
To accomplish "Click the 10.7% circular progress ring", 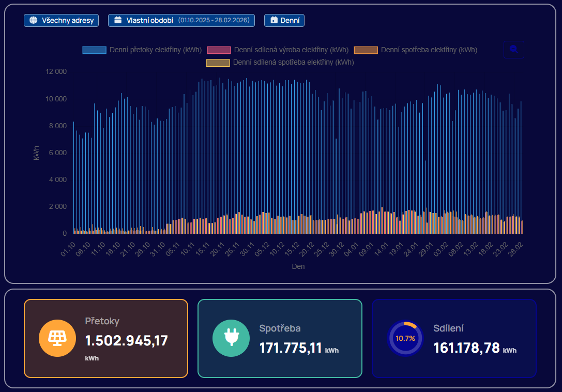I will (405, 338).
